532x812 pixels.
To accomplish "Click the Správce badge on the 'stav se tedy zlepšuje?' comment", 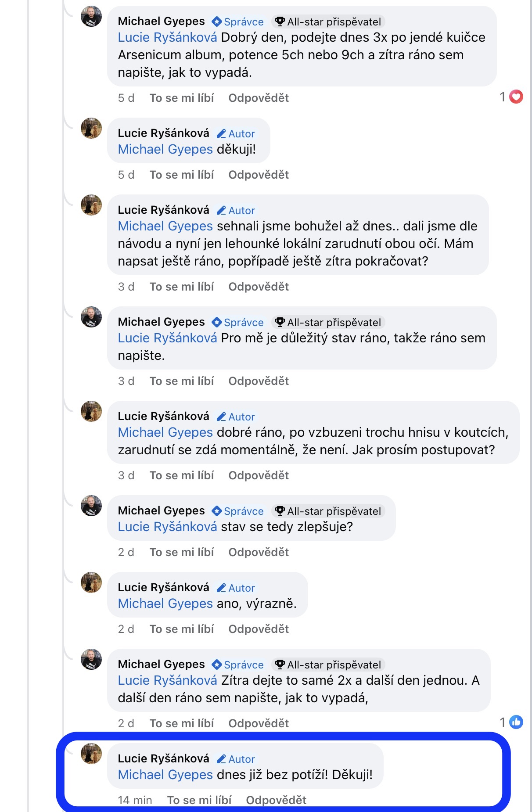I will [237, 511].
